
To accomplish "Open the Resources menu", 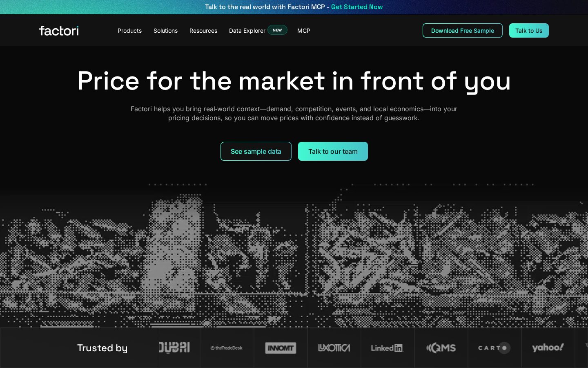I will [x=203, y=31].
